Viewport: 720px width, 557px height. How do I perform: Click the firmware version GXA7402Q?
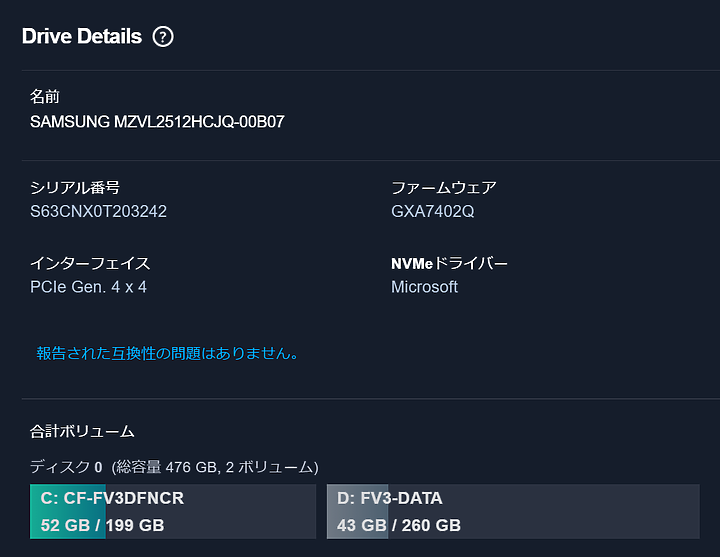(433, 211)
